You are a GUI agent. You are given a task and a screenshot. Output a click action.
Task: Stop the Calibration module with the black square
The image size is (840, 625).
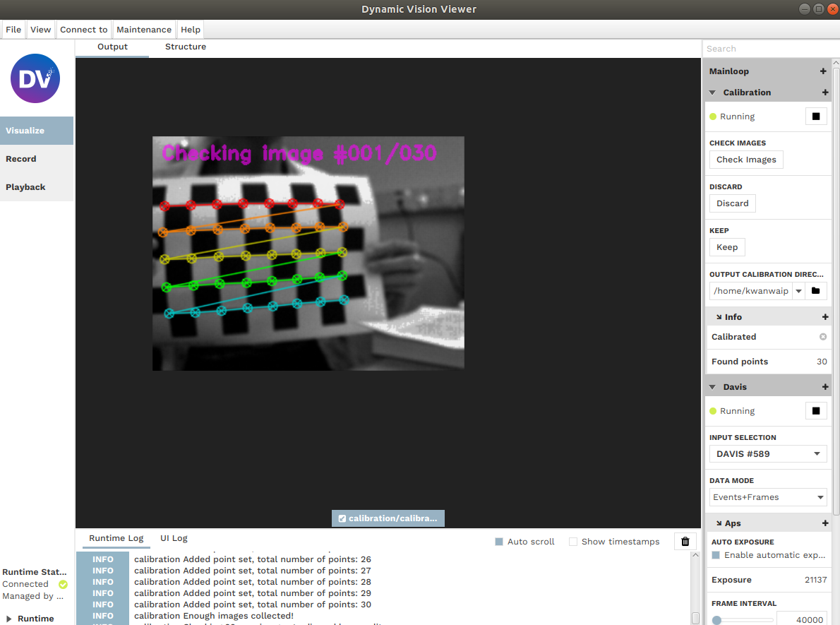(x=816, y=117)
